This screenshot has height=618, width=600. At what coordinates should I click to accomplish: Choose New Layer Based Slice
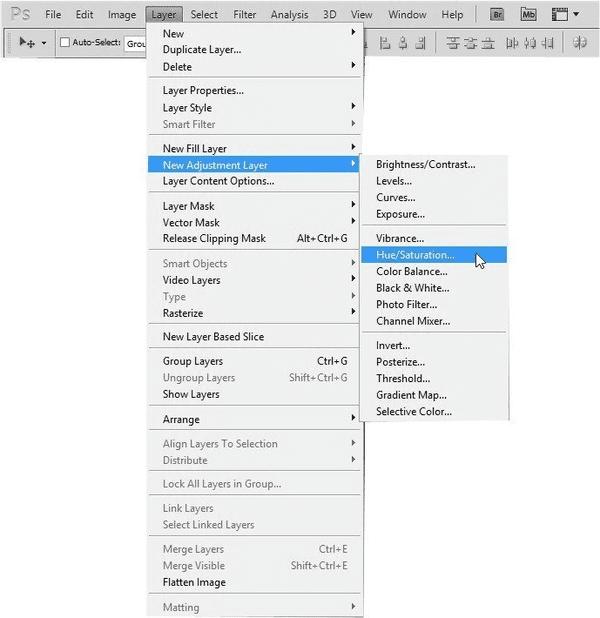click(253, 337)
